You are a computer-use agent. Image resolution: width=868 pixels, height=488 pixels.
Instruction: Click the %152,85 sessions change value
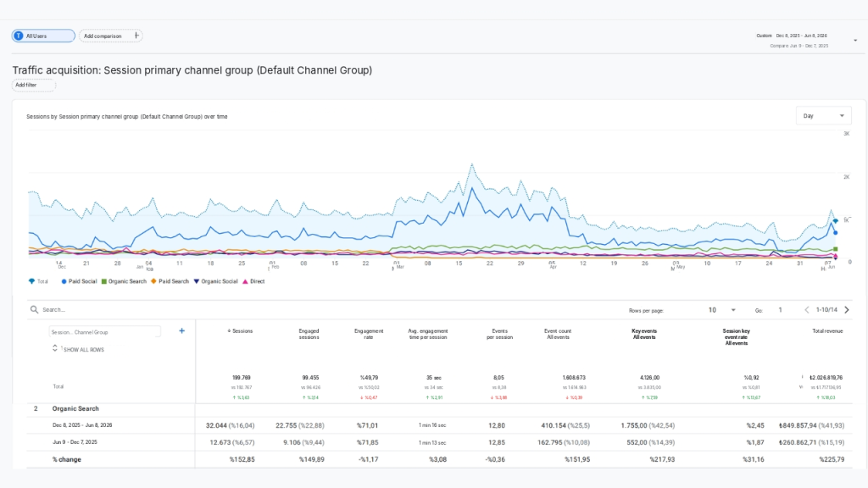(x=242, y=459)
